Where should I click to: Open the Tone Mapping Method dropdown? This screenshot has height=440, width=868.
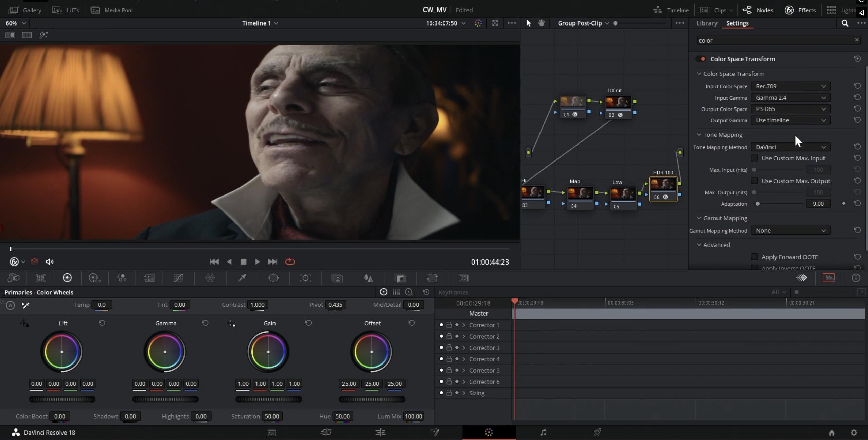click(790, 147)
